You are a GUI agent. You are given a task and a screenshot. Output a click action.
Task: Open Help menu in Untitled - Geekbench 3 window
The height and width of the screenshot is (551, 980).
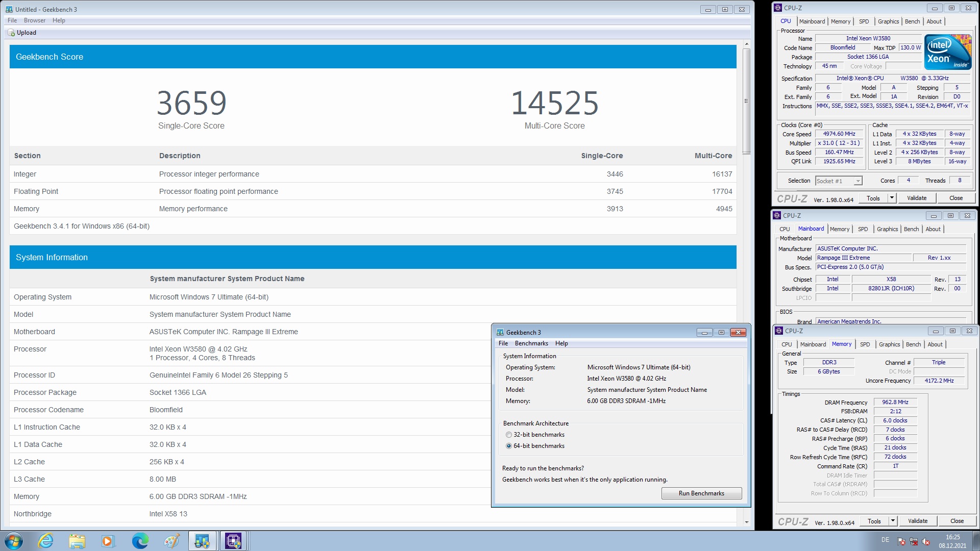59,20
